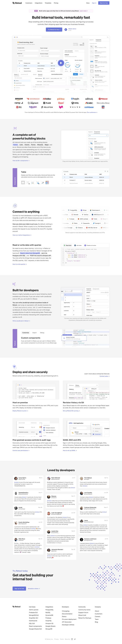This screenshot has height=644, width=122.
Task: Select the Credentials option under Google APIs
Action: 97,434
